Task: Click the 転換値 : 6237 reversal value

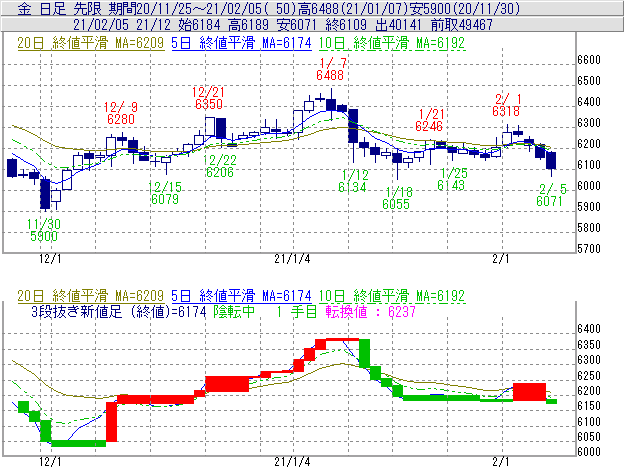Action: pyautogui.click(x=370, y=311)
